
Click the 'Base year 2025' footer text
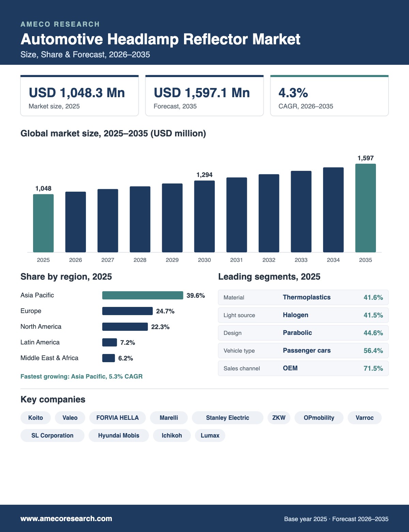[336, 519]
